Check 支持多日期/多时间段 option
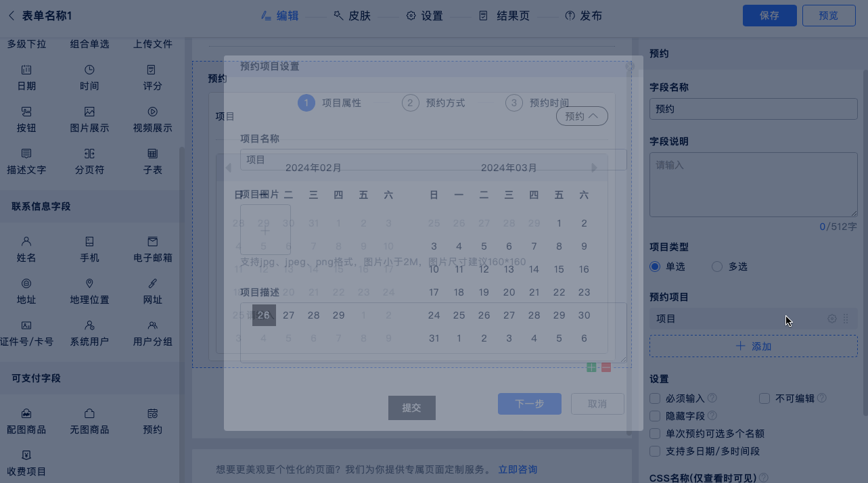 [655, 451]
